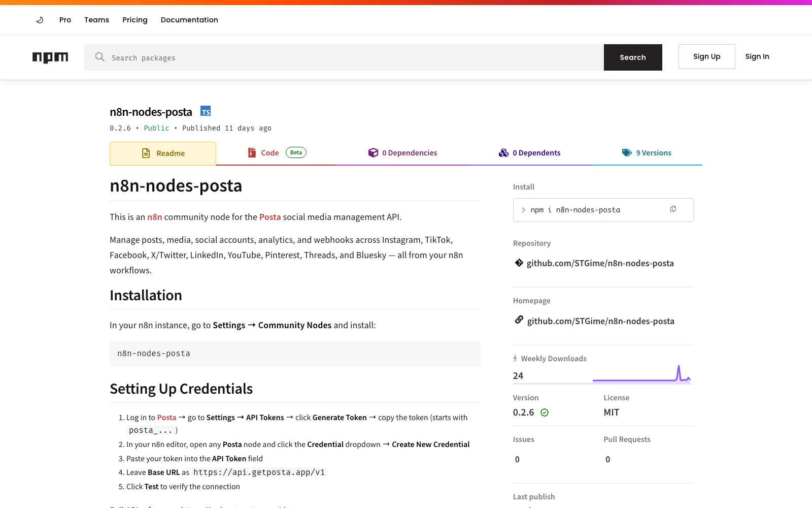The width and height of the screenshot is (812, 508).
Task: Open the Pro menu link
Action: coord(65,20)
